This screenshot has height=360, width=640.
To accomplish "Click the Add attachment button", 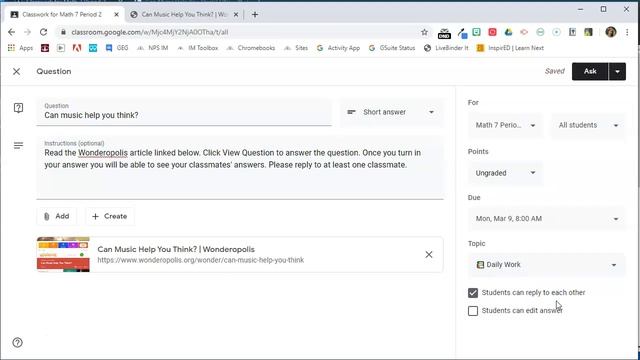I will click(56, 216).
